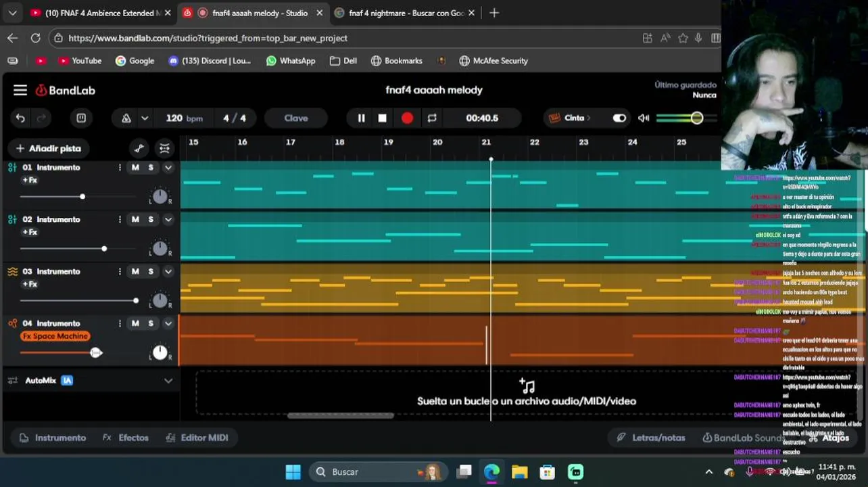The image size is (868, 487).
Task: Change the 4 / 4 time signature
Action: (x=235, y=118)
